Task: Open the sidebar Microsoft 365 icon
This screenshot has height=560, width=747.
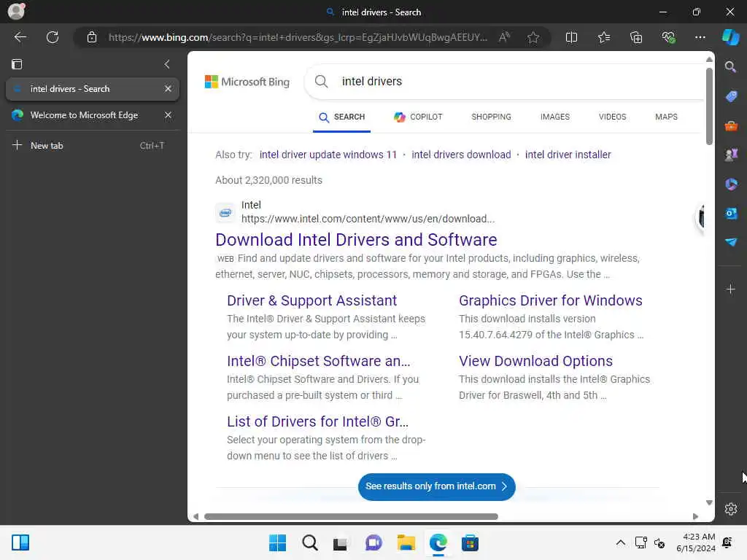Action: tap(731, 184)
